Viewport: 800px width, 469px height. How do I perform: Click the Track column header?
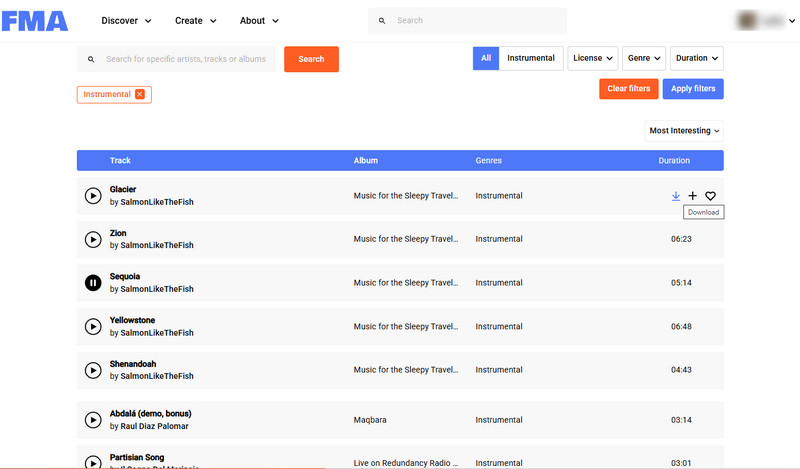pos(120,161)
